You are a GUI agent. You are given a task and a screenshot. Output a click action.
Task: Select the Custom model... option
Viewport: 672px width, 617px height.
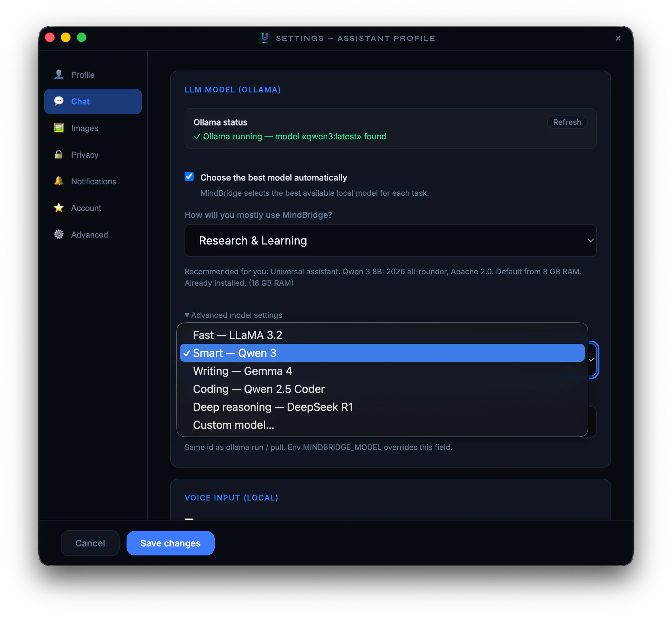pyautogui.click(x=382, y=425)
